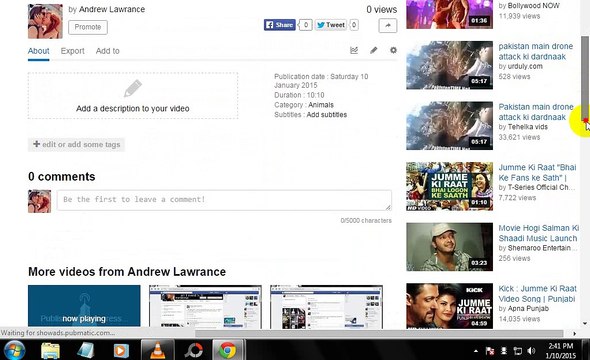Open the video settings gear icon
The height and width of the screenshot is (360, 590).
(393, 50)
